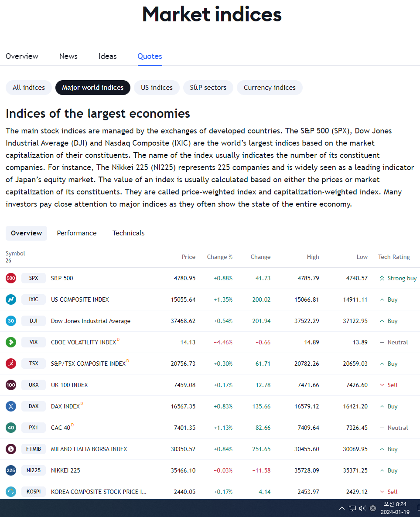Open the TSX ticker badge
Viewport: 420px width, 517px height.
34,364
